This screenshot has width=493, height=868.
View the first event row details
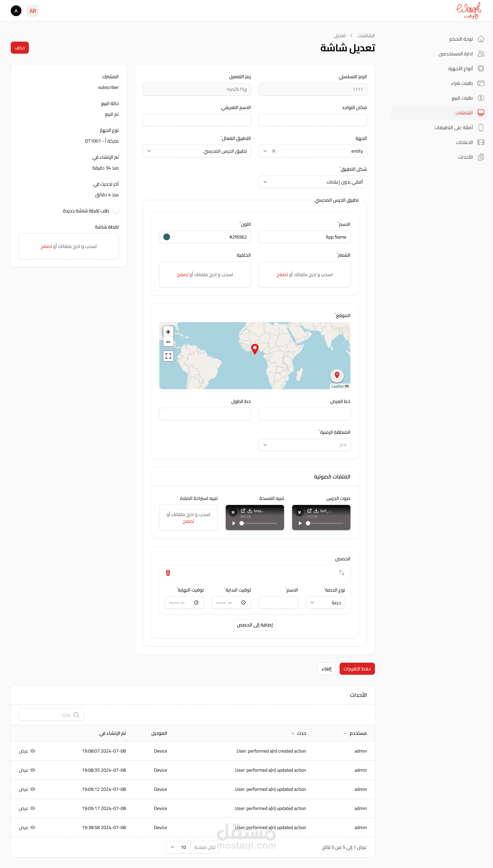27,751
